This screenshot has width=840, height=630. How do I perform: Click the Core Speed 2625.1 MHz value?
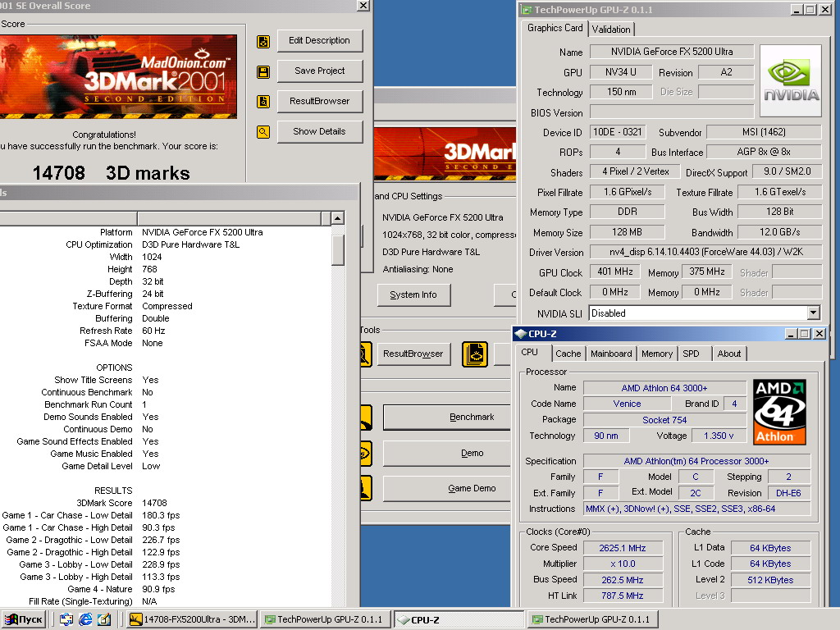tap(623, 548)
